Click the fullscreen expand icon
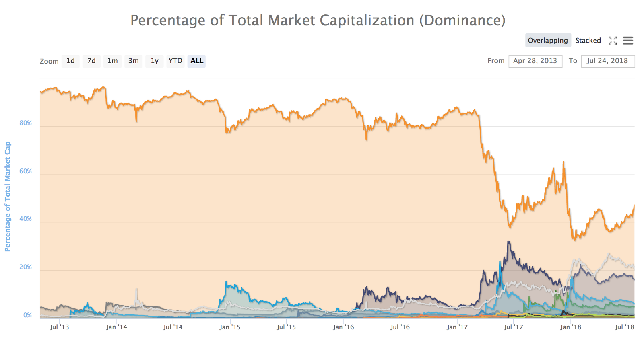The height and width of the screenshot is (339, 644). pos(613,41)
